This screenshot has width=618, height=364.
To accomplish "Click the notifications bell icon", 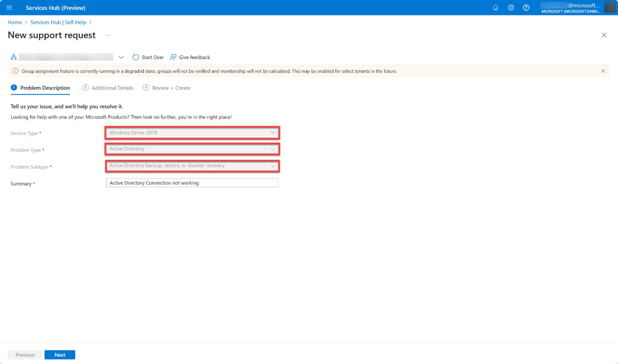I will click(x=494, y=7).
